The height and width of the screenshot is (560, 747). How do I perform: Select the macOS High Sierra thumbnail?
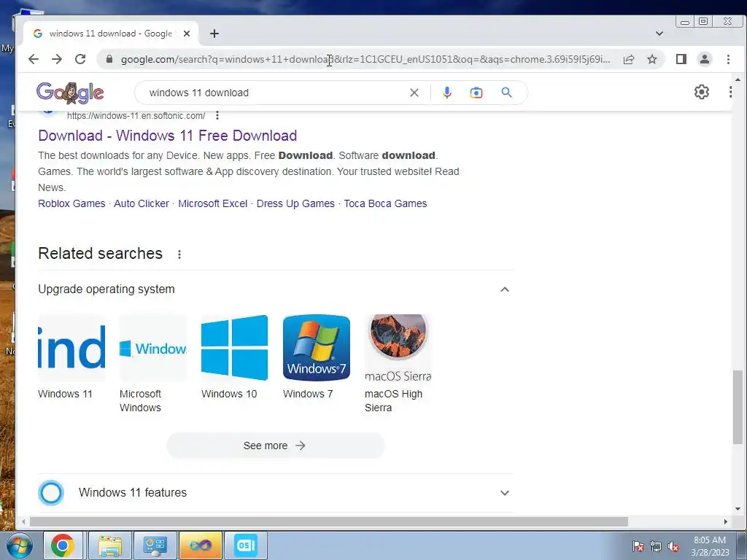[x=398, y=348]
